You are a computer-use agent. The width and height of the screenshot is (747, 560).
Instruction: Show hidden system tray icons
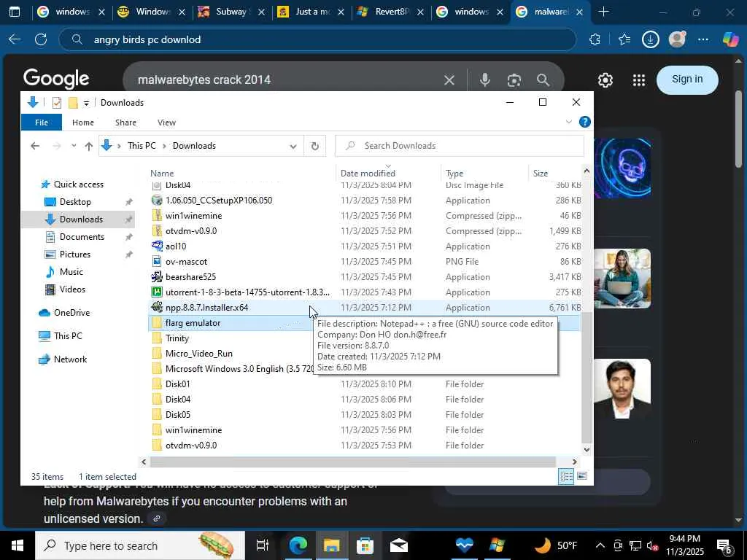600,545
